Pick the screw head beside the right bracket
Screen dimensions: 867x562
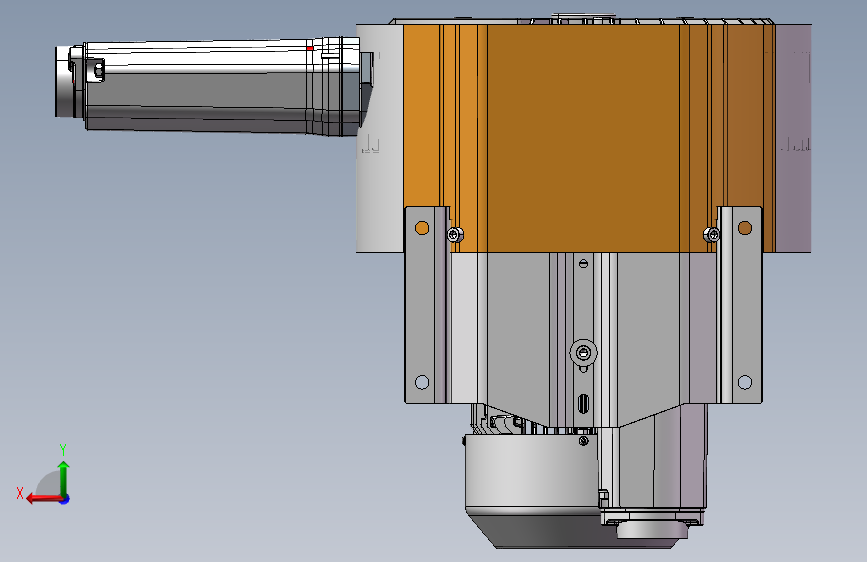pyautogui.click(x=712, y=235)
